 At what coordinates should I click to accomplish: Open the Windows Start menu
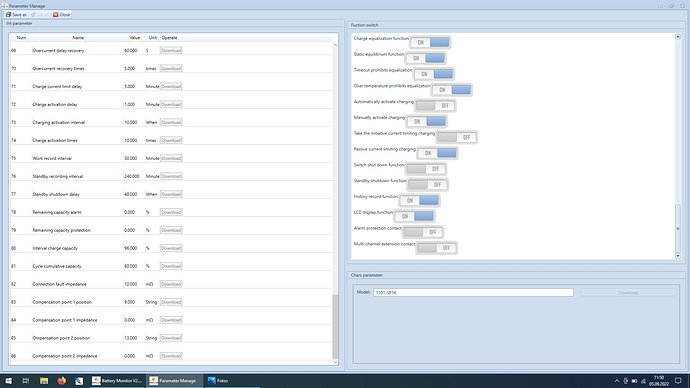8,381
